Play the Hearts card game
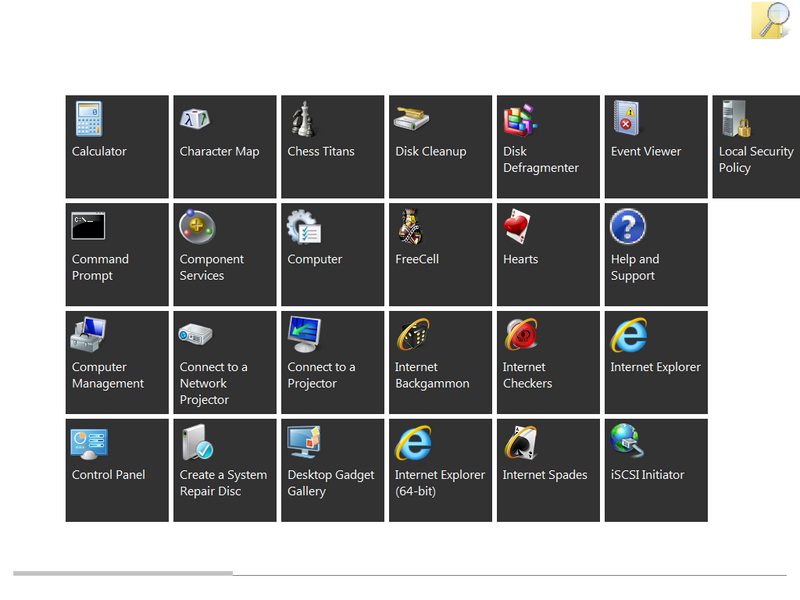Viewport: 800px width, 600px height. point(549,254)
